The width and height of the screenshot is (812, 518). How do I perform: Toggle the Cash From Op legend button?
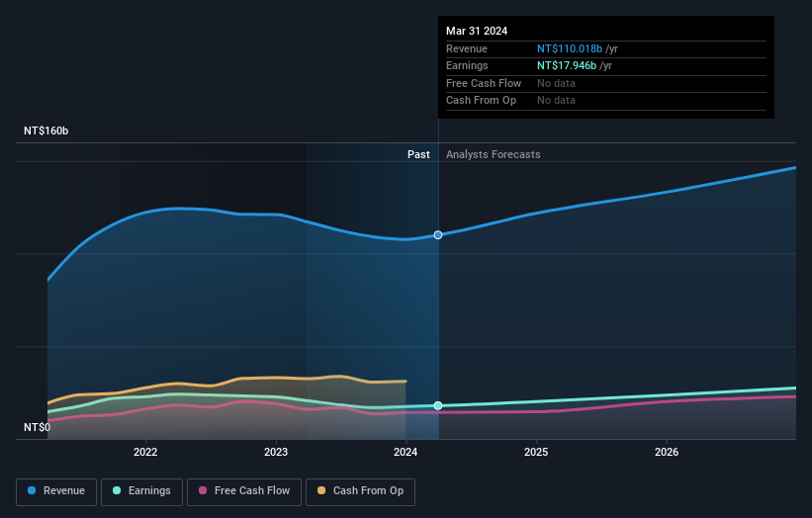tap(360, 491)
